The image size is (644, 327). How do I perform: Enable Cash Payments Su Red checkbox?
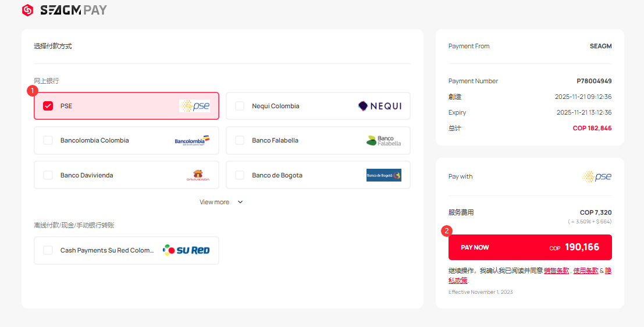point(48,250)
